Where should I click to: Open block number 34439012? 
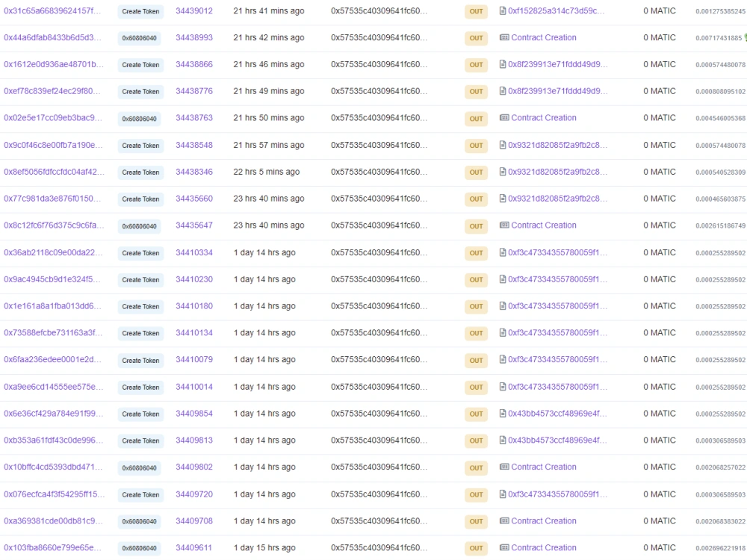pos(194,10)
